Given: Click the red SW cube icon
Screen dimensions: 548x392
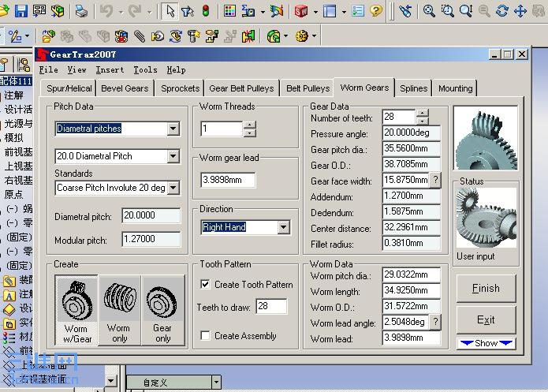Looking at the screenshot, I should [301, 11].
